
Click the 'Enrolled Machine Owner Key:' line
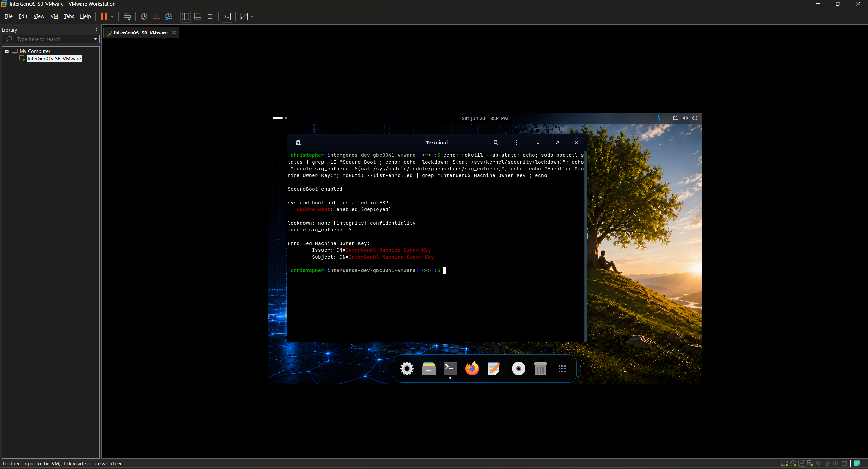tap(328, 243)
